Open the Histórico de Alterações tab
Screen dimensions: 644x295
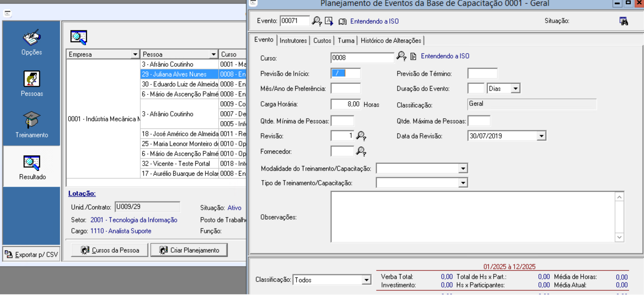(x=390, y=40)
